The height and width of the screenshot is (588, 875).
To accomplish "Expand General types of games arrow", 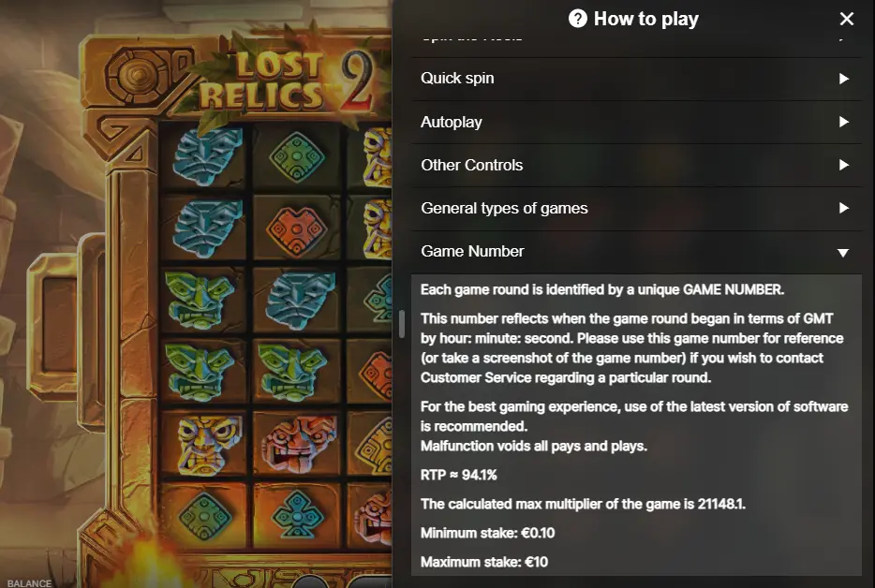I will click(844, 208).
